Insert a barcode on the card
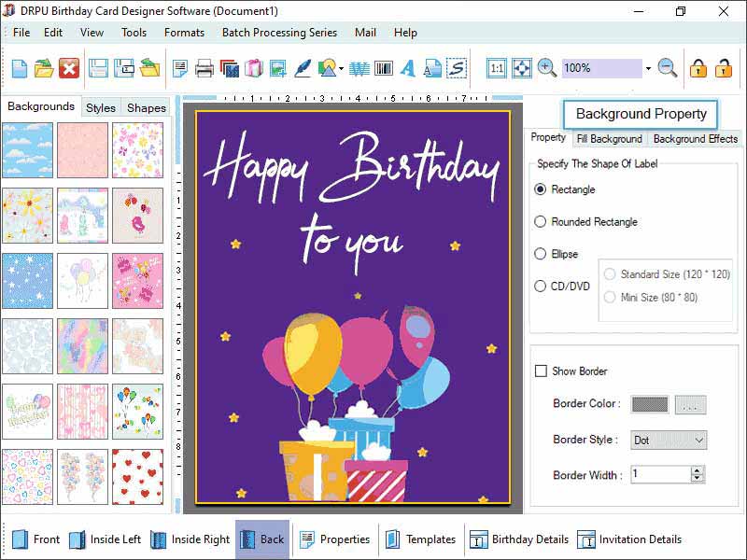747x560 pixels. [x=383, y=67]
